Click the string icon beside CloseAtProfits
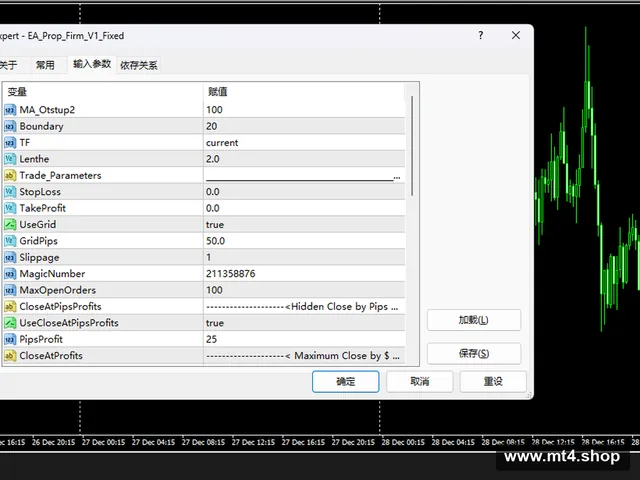The image size is (640, 480). (10, 356)
